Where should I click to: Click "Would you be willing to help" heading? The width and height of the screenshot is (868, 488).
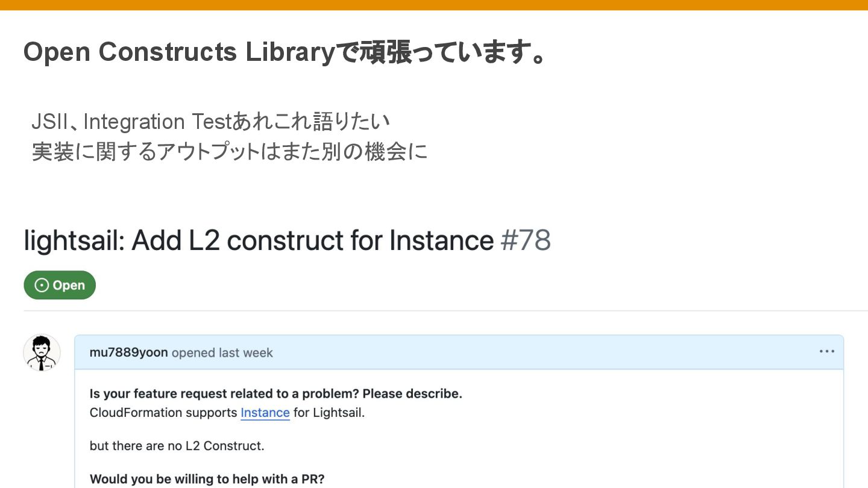tap(207, 480)
